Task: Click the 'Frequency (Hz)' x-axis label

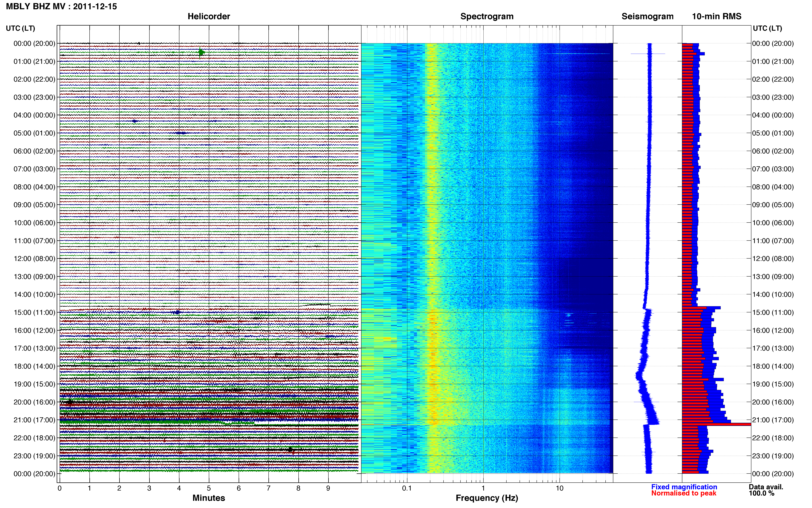Action: pyautogui.click(x=487, y=498)
